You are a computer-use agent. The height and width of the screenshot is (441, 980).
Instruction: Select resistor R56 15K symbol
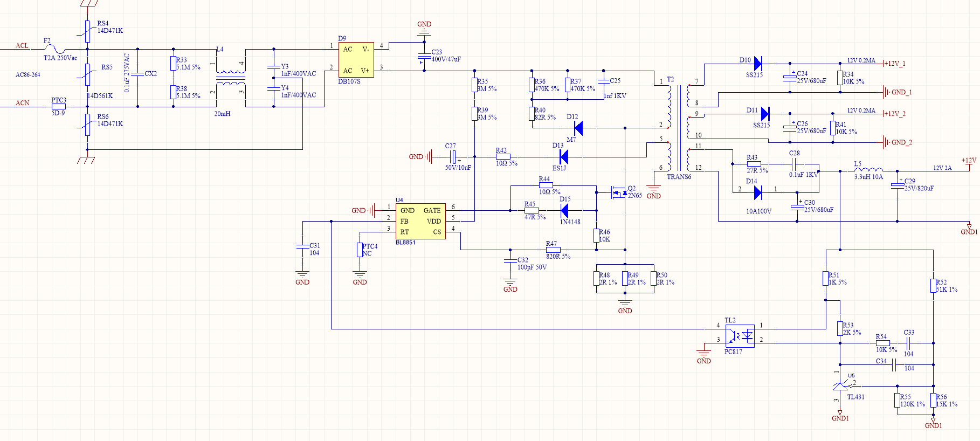pos(933,401)
